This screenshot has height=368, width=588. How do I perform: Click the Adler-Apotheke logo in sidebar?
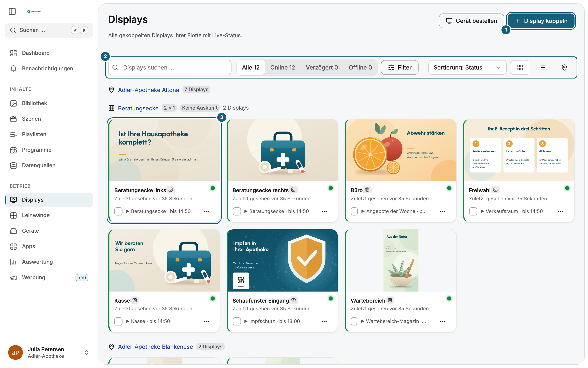pyautogui.click(x=34, y=11)
